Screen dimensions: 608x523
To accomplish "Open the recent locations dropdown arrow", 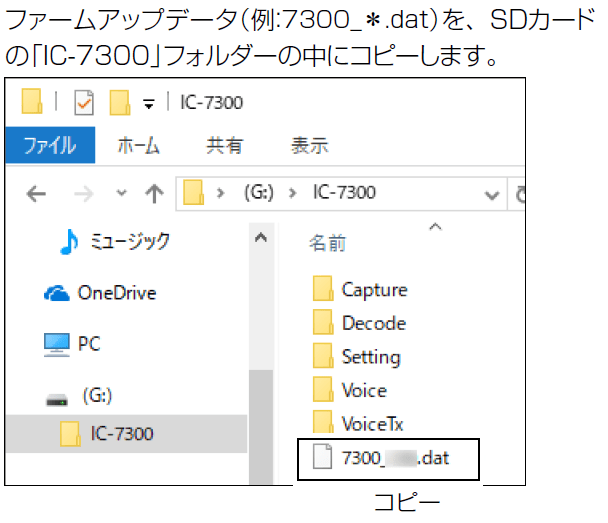I will (122, 193).
